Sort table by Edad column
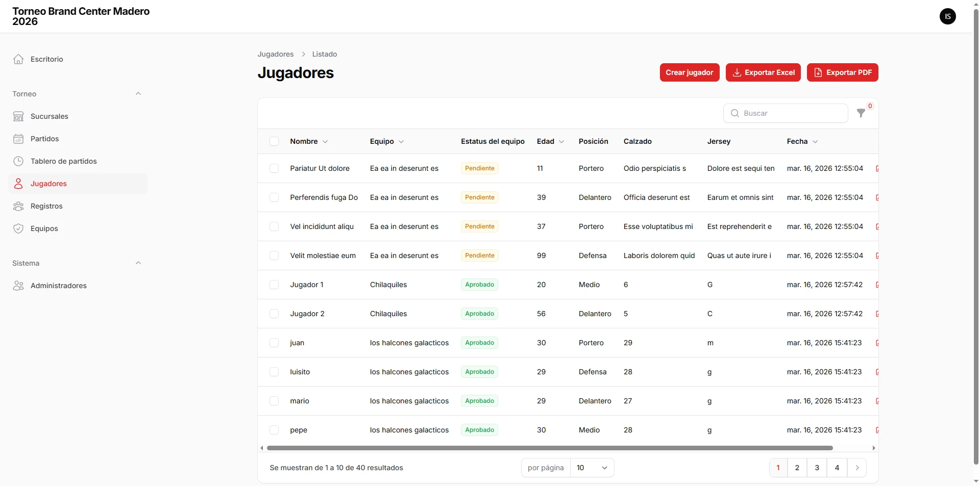Screen dimensions: 980x486 pyautogui.click(x=550, y=141)
